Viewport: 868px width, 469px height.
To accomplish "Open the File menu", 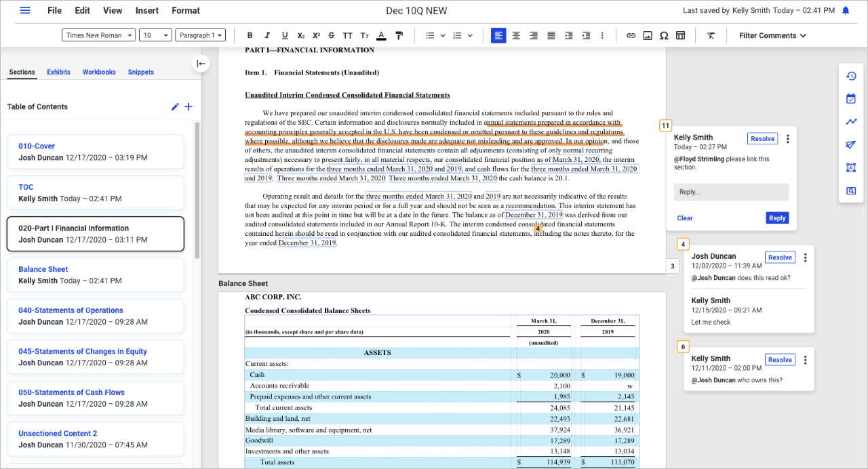I will click(x=55, y=10).
